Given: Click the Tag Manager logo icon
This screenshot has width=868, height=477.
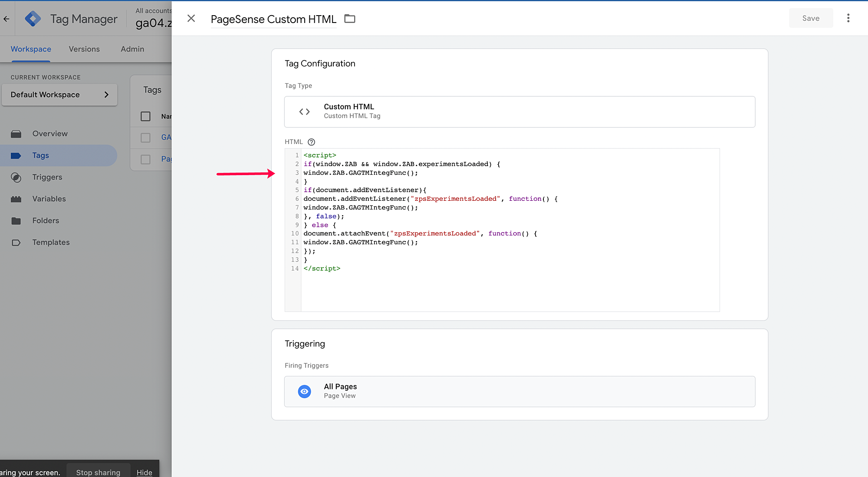Looking at the screenshot, I should coord(33,19).
